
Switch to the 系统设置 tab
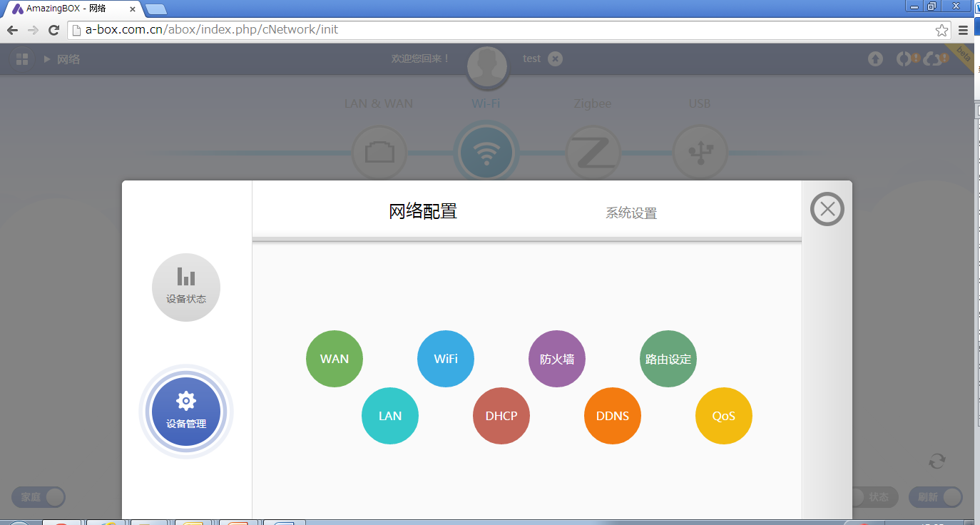point(631,213)
